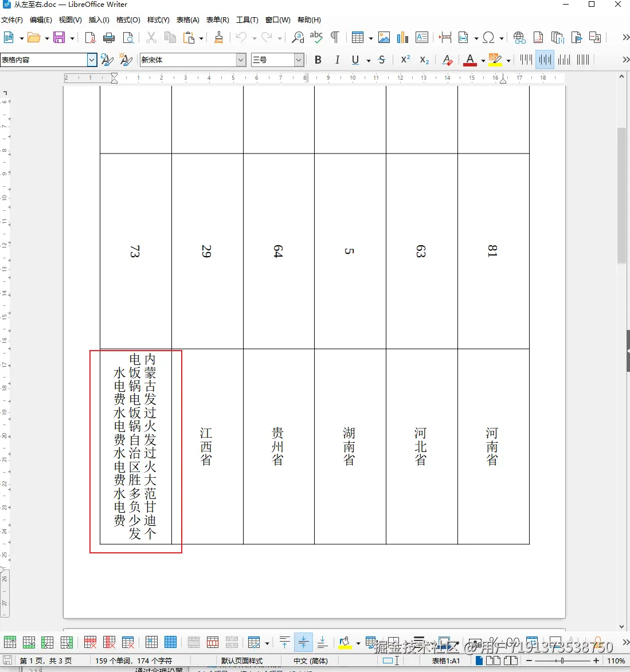
Task: Click the Print icon
Action: point(109,38)
